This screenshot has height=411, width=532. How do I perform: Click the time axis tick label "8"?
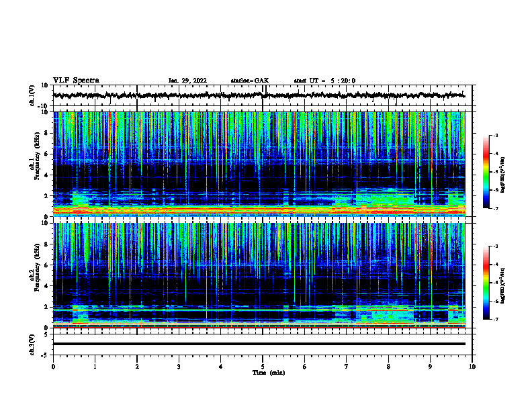[388, 367]
